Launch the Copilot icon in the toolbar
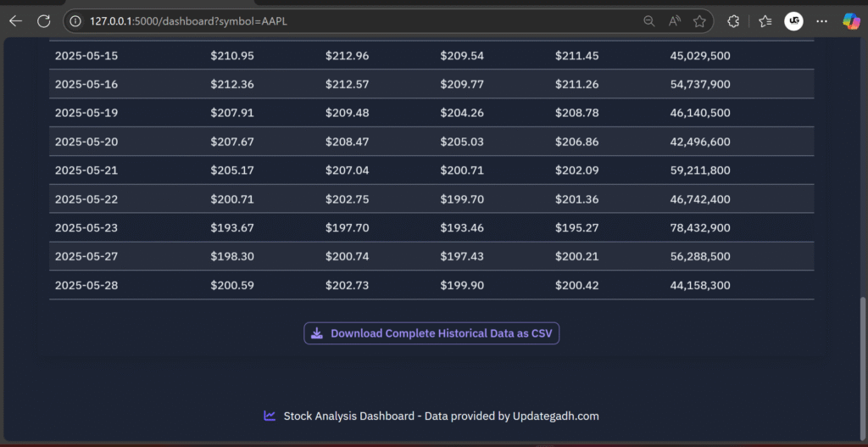Image resolution: width=868 pixels, height=447 pixels. pos(850,21)
